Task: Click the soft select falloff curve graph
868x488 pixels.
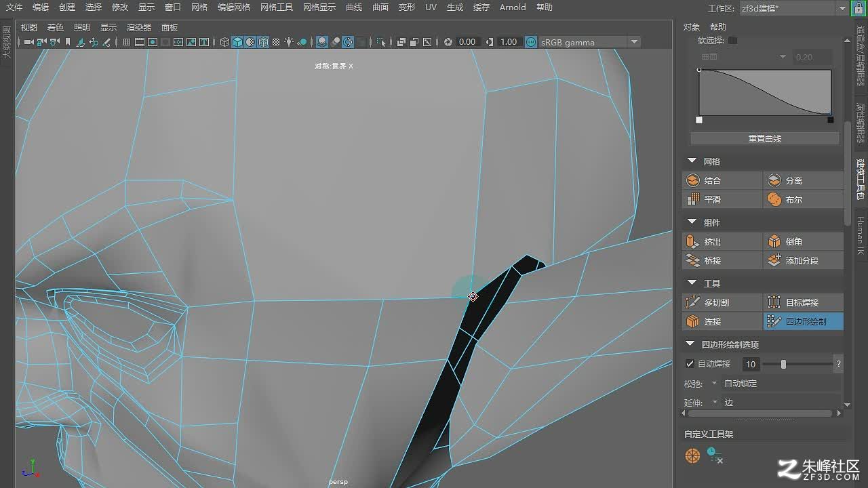Action: (765, 92)
